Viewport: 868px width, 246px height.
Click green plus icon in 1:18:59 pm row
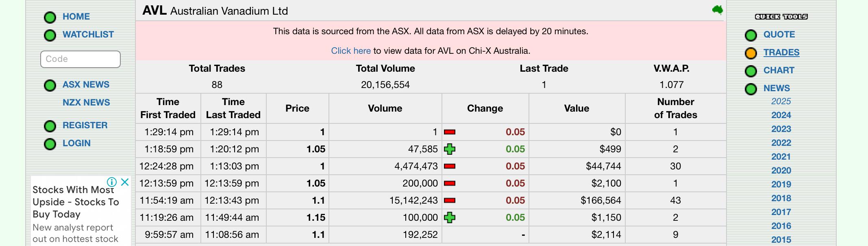coord(450,149)
